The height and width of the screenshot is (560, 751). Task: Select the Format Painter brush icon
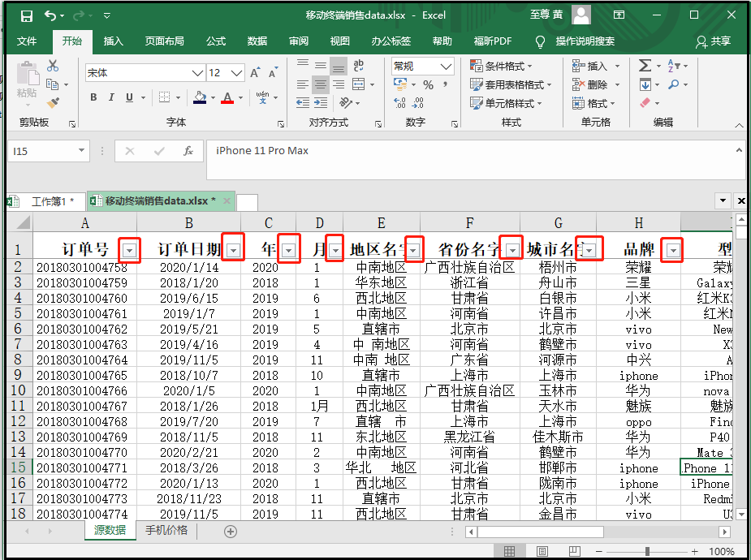pos(53,102)
